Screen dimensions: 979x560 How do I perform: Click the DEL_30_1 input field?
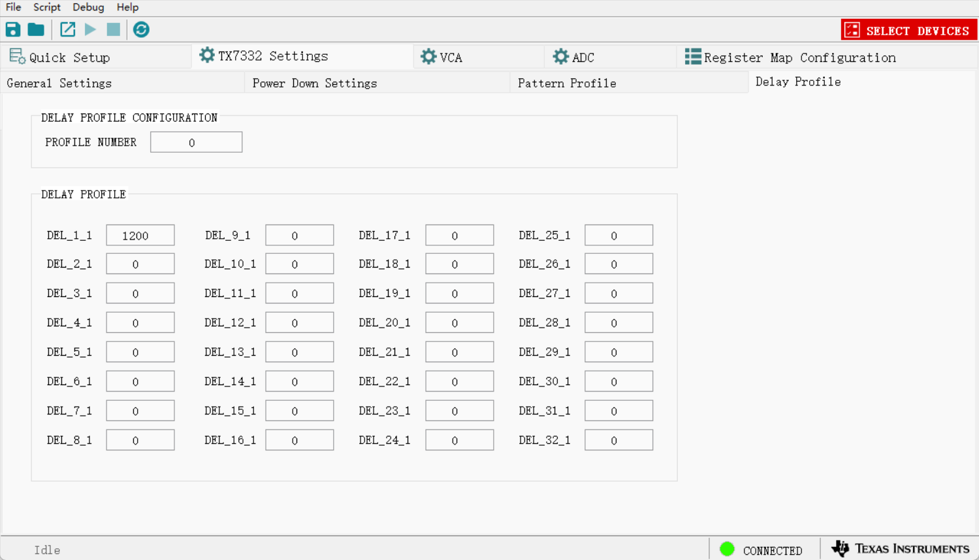pyautogui.click(x=619, y=381)
